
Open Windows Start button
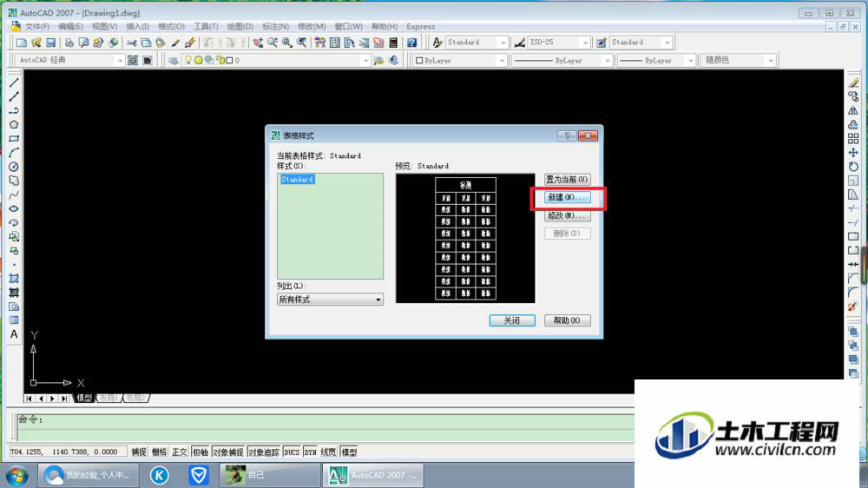[x=16, y=475]
